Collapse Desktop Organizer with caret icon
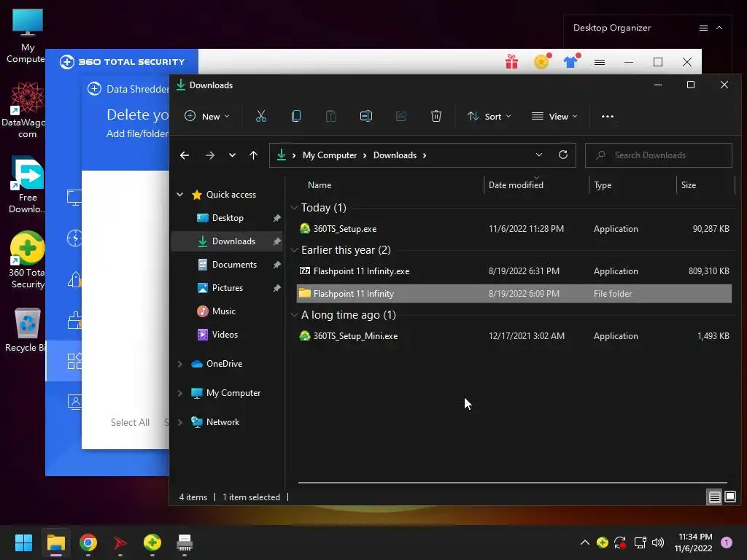747x560 pixels. (719, 28)
